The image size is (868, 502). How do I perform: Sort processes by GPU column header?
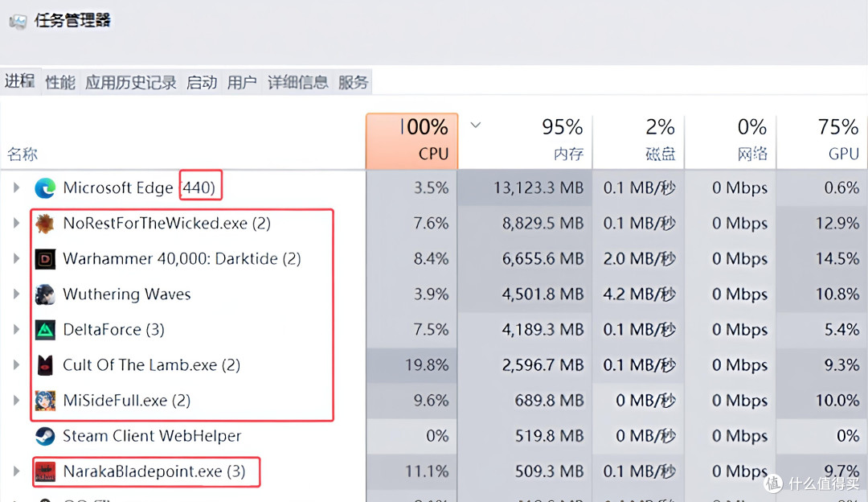point(822,142)
